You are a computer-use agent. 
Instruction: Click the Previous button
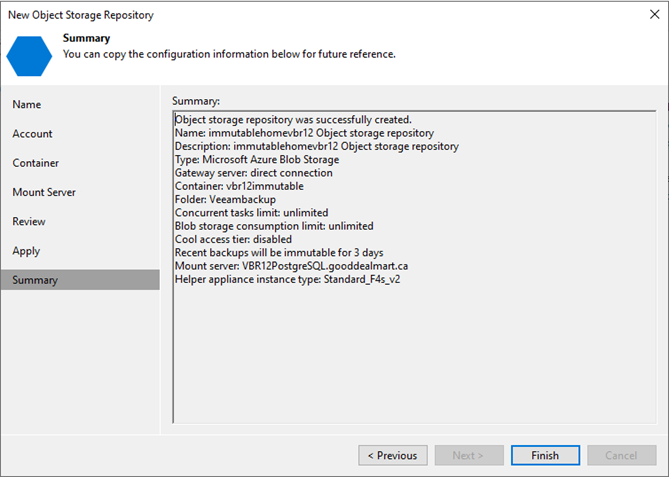click(x=393, y=455)
